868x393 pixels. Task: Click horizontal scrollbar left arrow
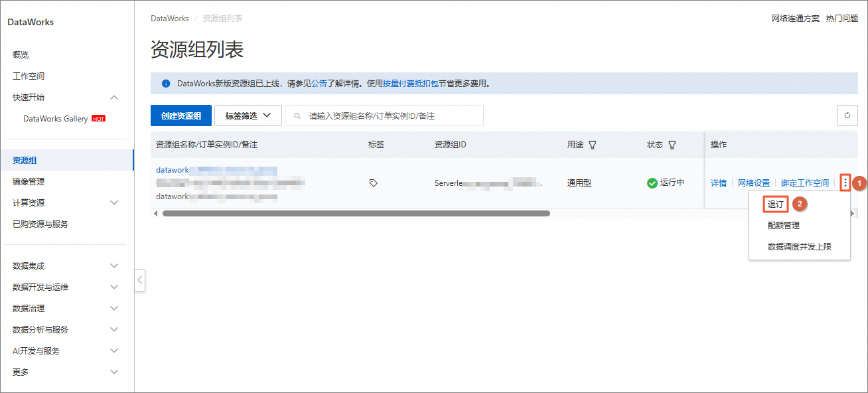point(156,214)
